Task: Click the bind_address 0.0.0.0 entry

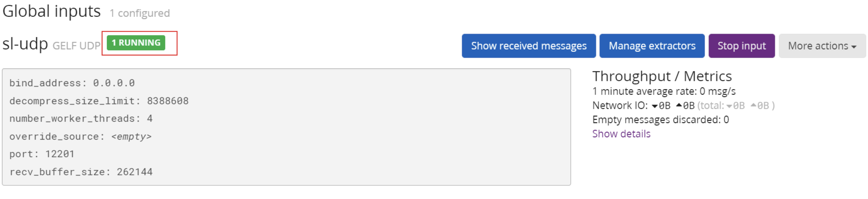Action: pyautogui.click(x=72, y=83)
